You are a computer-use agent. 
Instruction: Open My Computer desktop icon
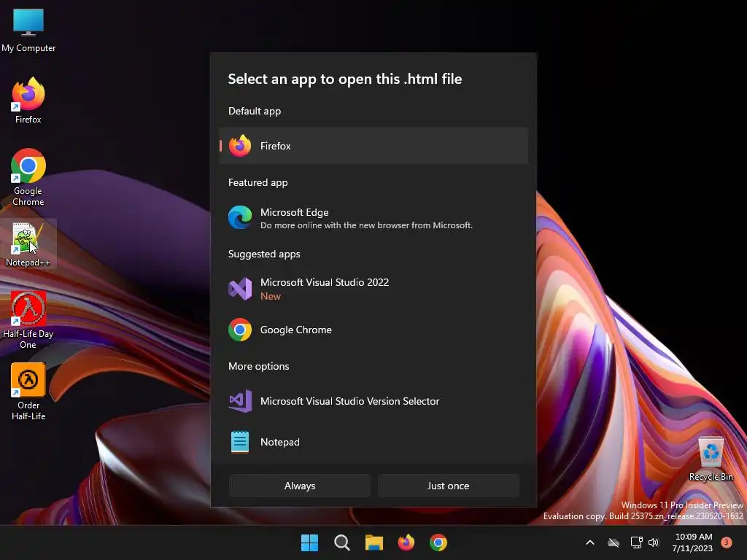(28, 30)
